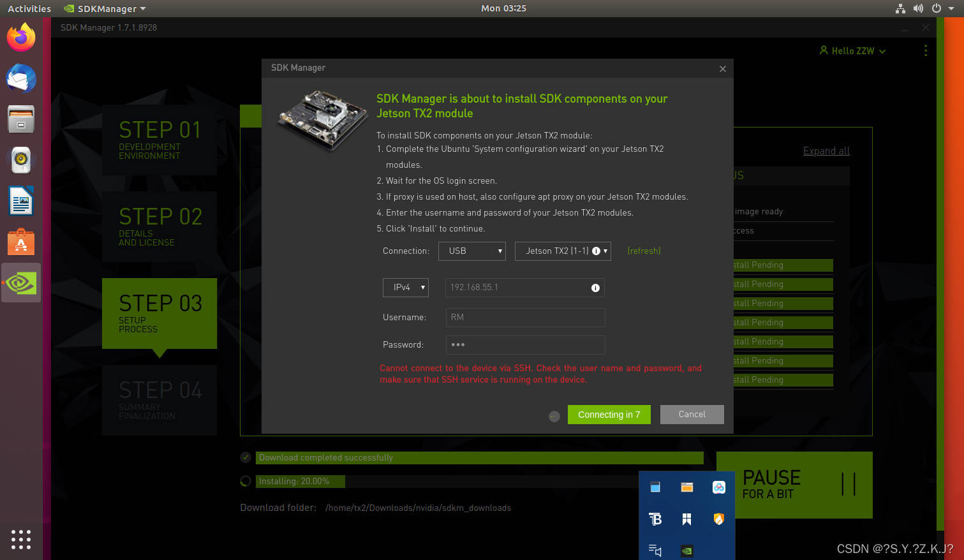Show applications grid in the dock
This screenshot has height=560, width=964.
coord(21,539)
